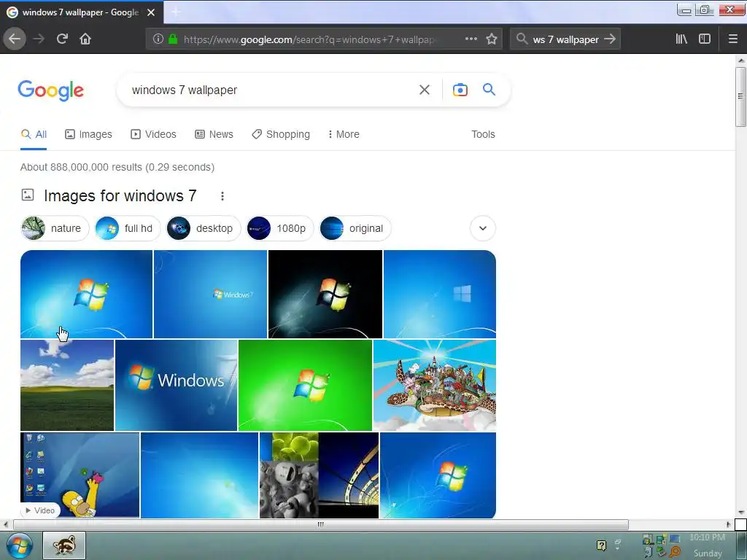This screenshot has height=560, width=747.
Task: Click the search bar magnifier icon in toolbar
Action: [x=522, y=39]
